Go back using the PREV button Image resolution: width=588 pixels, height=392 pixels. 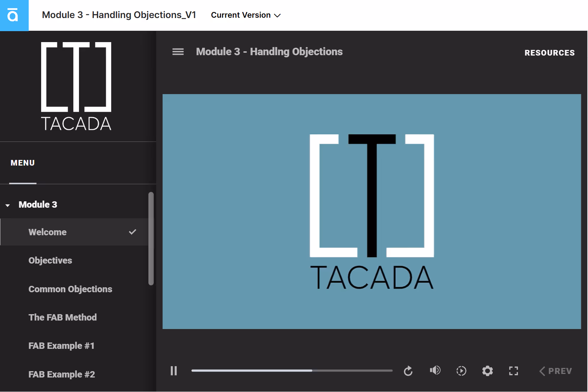tap(555, 371)
